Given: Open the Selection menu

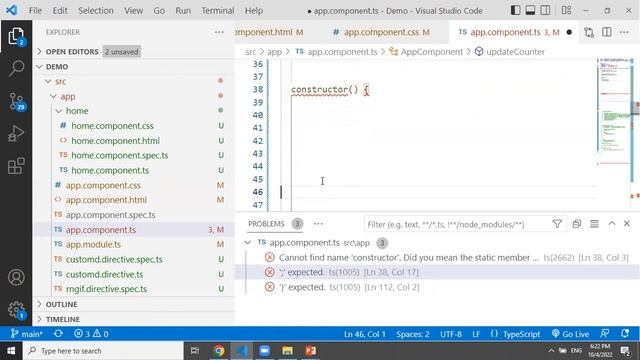Looking at the screenshot, I should [x=96, y=11].
